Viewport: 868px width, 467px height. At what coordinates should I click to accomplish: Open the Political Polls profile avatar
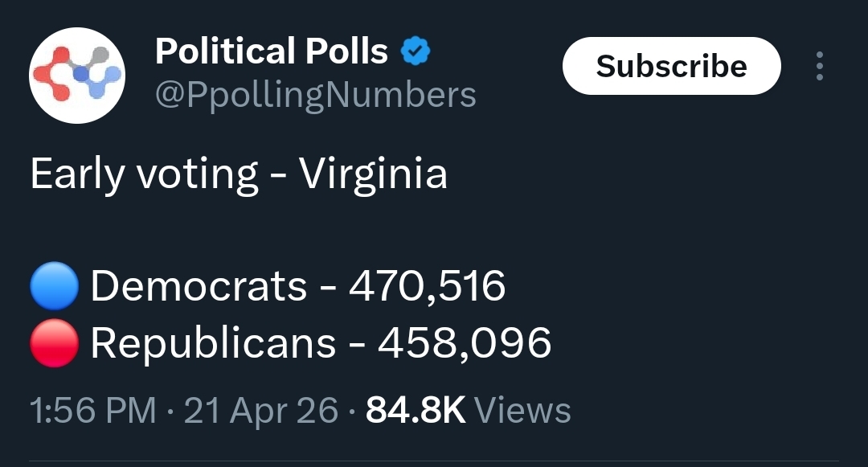point(77,76)
